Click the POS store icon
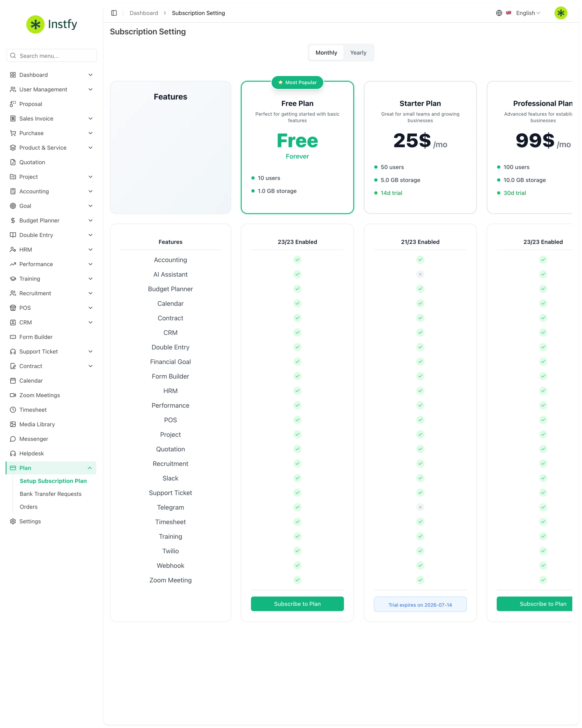Screen dimensions: 582x728 13,308
